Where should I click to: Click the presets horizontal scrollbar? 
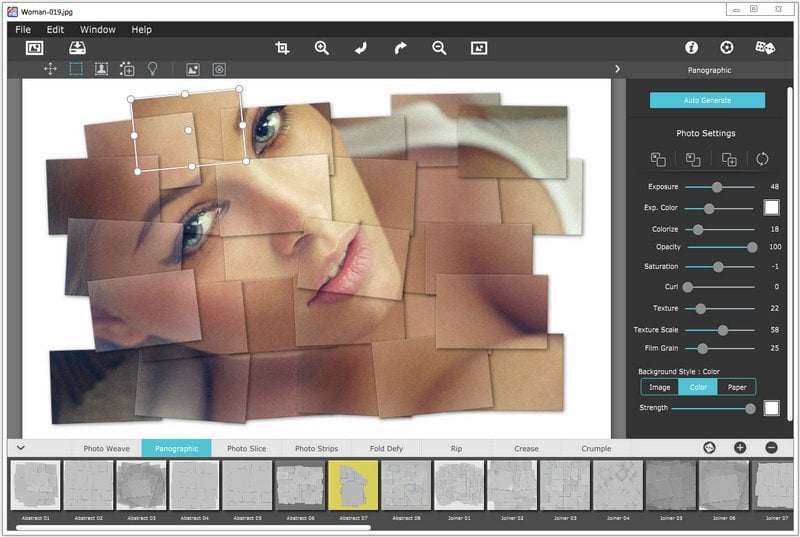click(193, 527)
